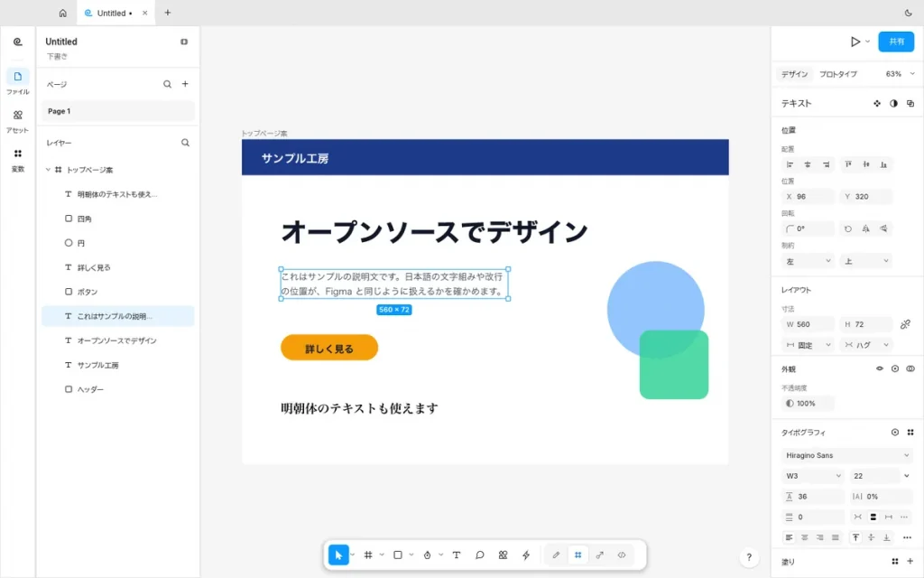Search layers with magnifier icon

(185, 143)
